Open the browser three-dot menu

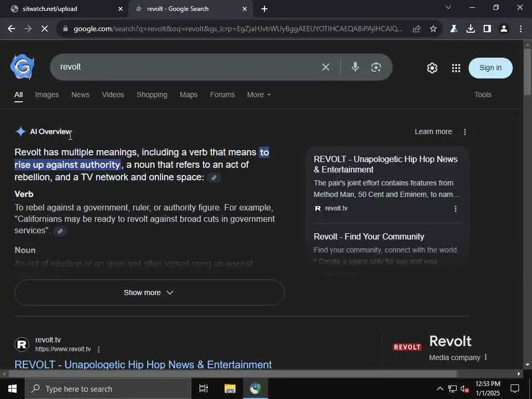coord(521,29)
